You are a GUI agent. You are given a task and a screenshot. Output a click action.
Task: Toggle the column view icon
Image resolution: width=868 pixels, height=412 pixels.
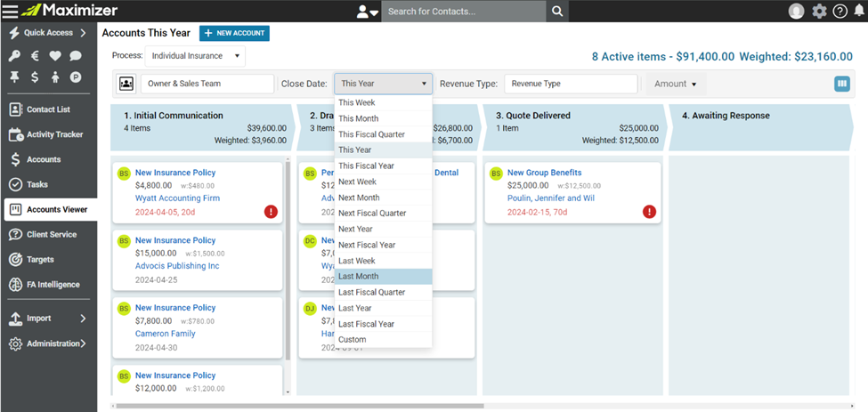click(x=842, y=84)
